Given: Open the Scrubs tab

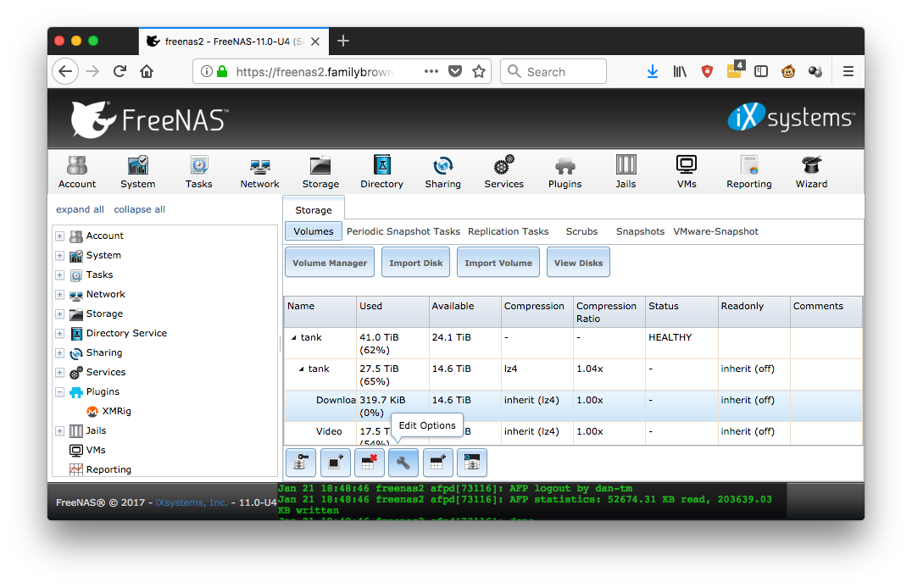Looking at the screenshot, I should pos(581,231).
